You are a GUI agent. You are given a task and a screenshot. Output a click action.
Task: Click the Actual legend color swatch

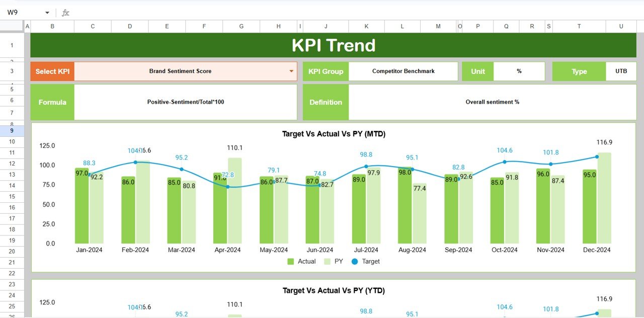click(290, 261)
